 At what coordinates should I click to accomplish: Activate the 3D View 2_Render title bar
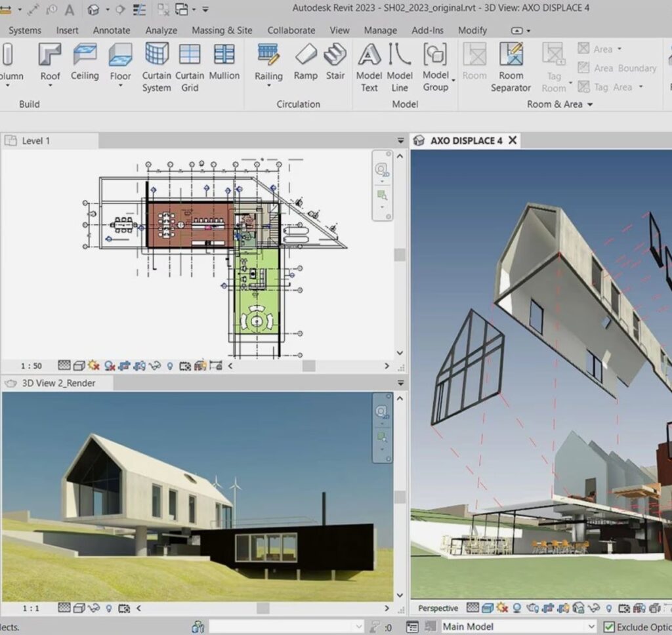pos(58,383)
